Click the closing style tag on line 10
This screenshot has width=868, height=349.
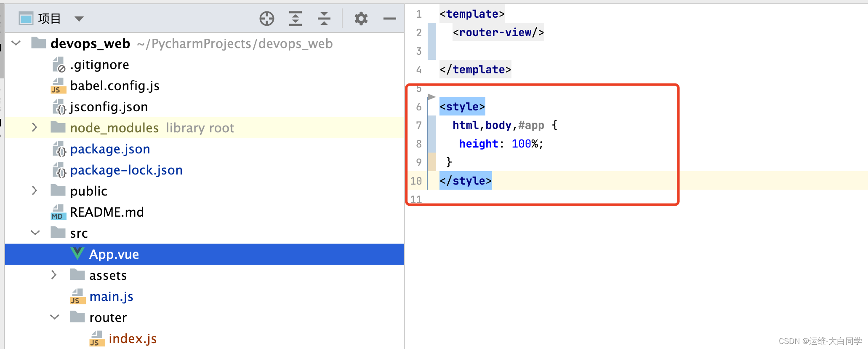pyautogui.click(x=466, y=181)
